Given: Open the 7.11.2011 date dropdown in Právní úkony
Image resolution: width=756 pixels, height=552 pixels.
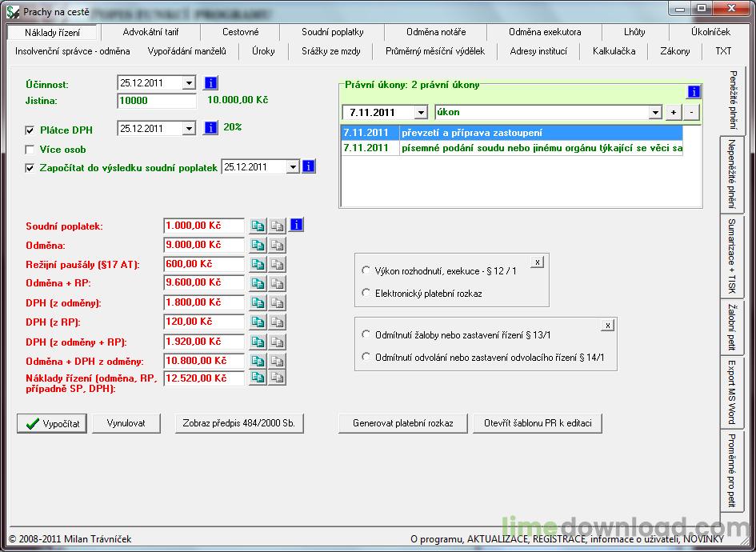Looking at the screenshot, I should coord(423,113).
